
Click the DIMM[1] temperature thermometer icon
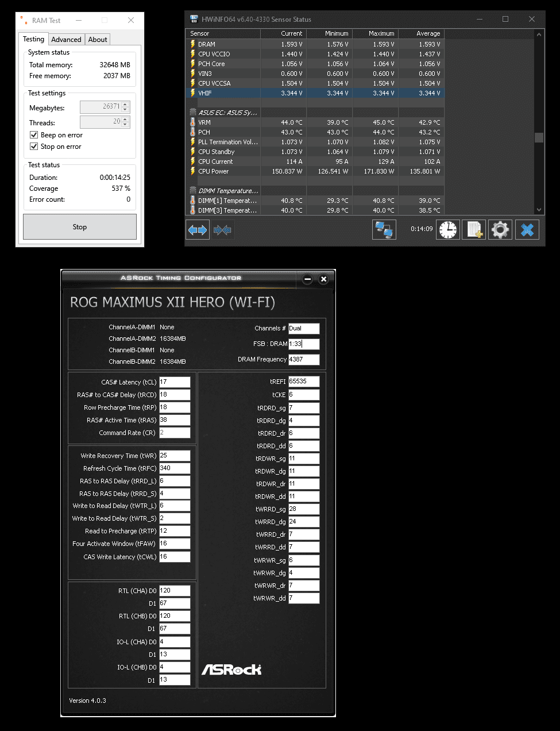tap(193, 201)
